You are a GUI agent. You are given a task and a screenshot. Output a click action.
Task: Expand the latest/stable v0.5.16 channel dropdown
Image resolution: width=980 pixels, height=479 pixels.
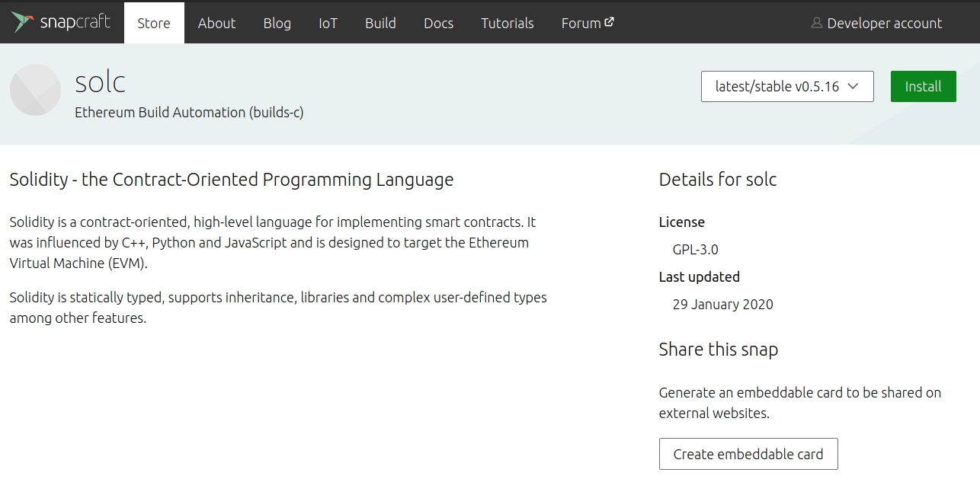(787, 86)
